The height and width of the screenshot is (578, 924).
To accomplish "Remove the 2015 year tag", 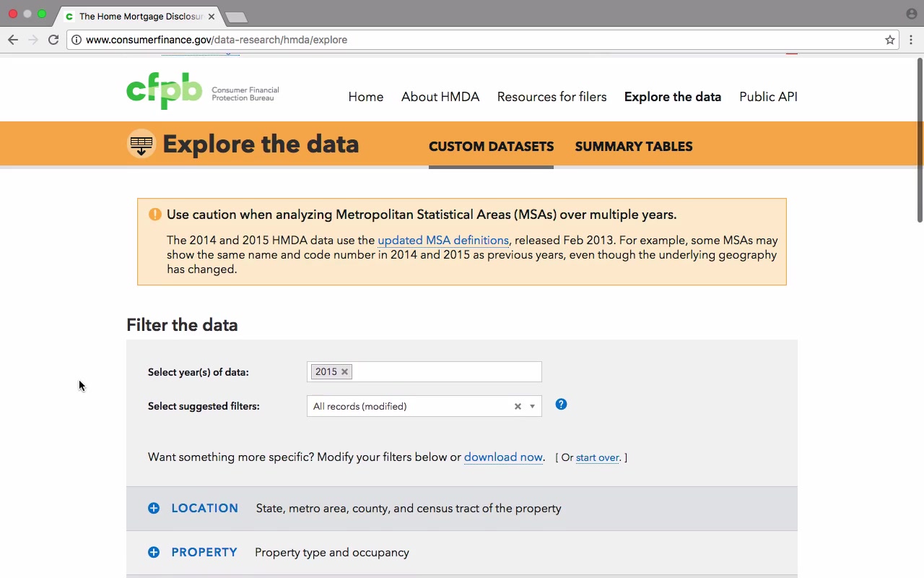I will point(345,371).
